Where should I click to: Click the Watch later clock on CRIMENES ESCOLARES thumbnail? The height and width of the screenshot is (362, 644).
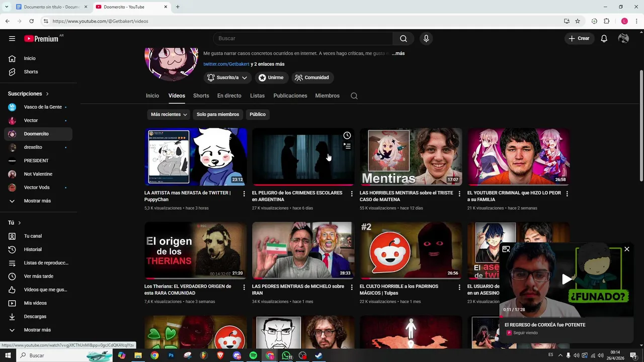[347, 135]
